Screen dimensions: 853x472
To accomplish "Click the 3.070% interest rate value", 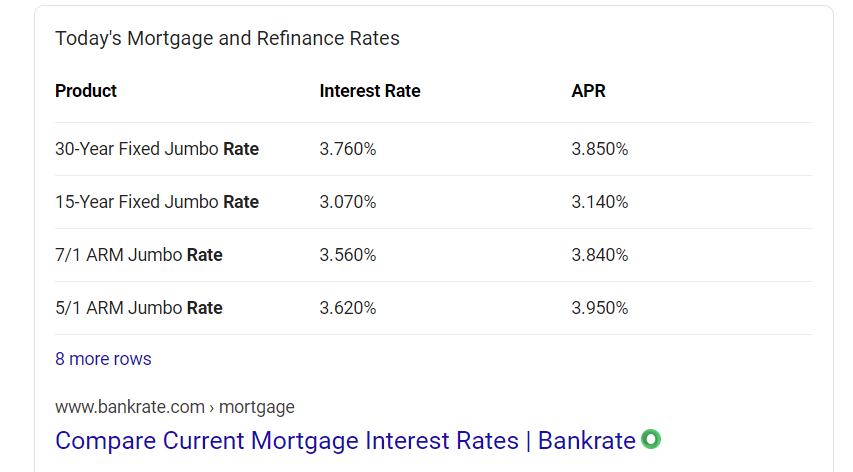I will (348, 202).
